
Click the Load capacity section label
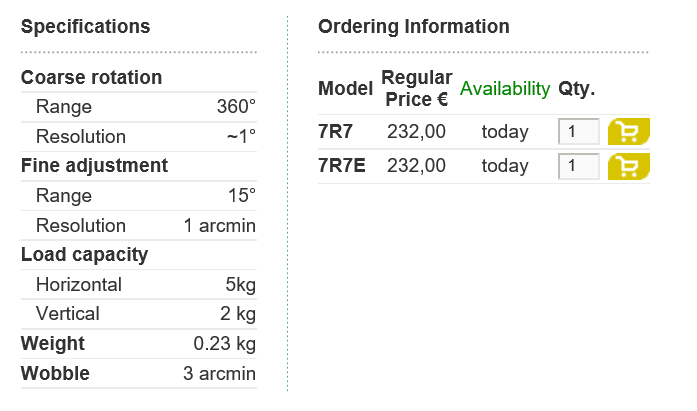84,255
